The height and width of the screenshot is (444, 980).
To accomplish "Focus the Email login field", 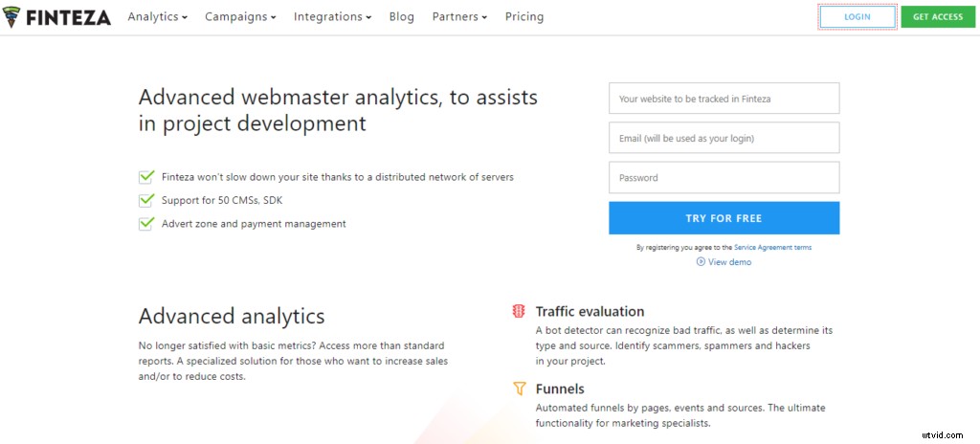I will point(724,138).
